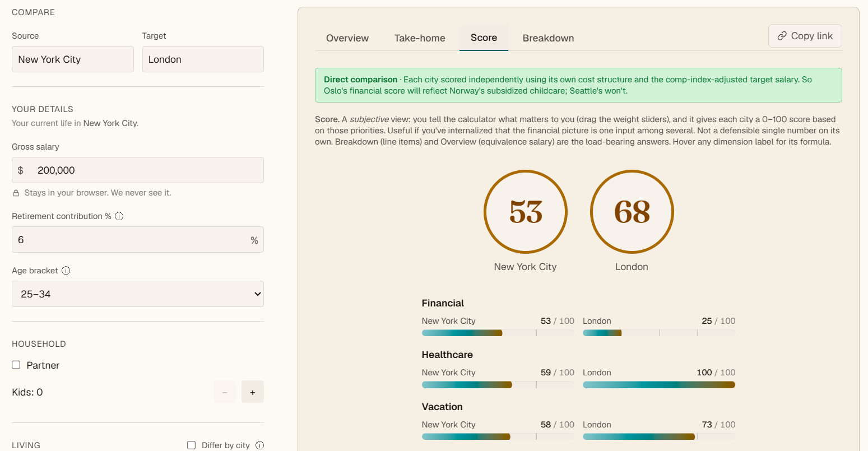Click New York City Financial score bar
This screenshot has height=451, width=868.
point(498,333)
